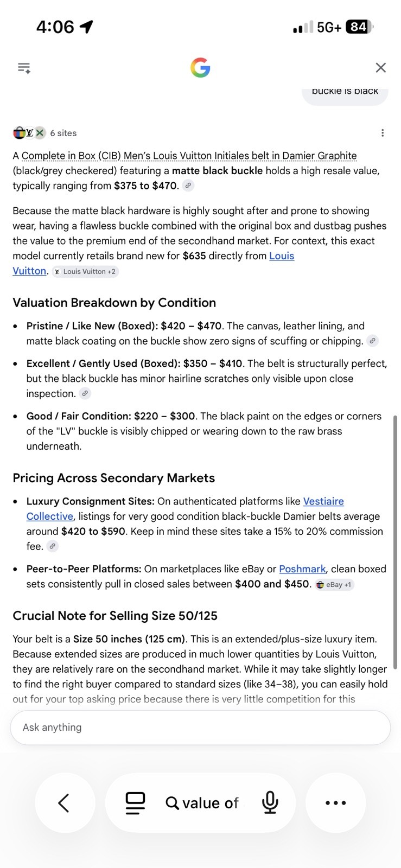
Task: Open the three-dot menu beside 6 sites
Action: pyautogui.click(x=383, y=133)
